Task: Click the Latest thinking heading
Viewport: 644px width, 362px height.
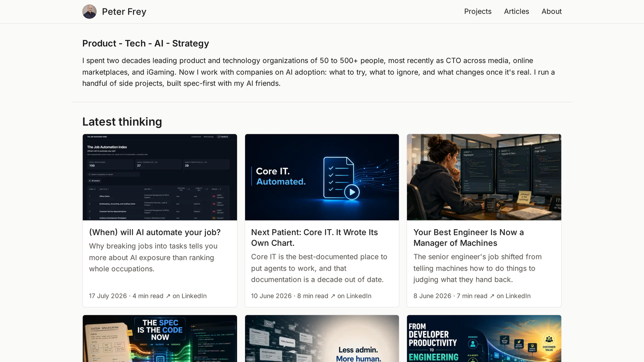Action: pyautogui.click(x=122, y=122)
